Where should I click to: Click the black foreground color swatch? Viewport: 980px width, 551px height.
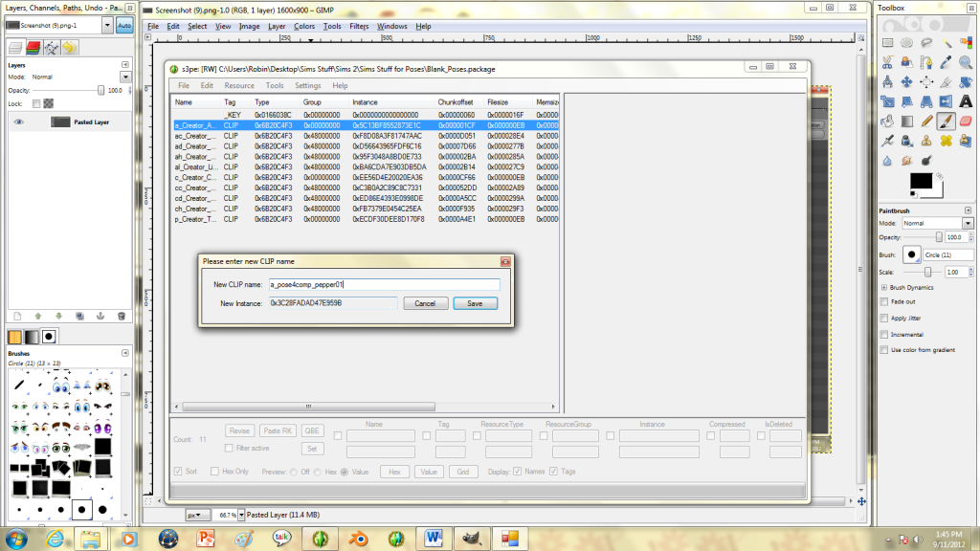[921, 181]
